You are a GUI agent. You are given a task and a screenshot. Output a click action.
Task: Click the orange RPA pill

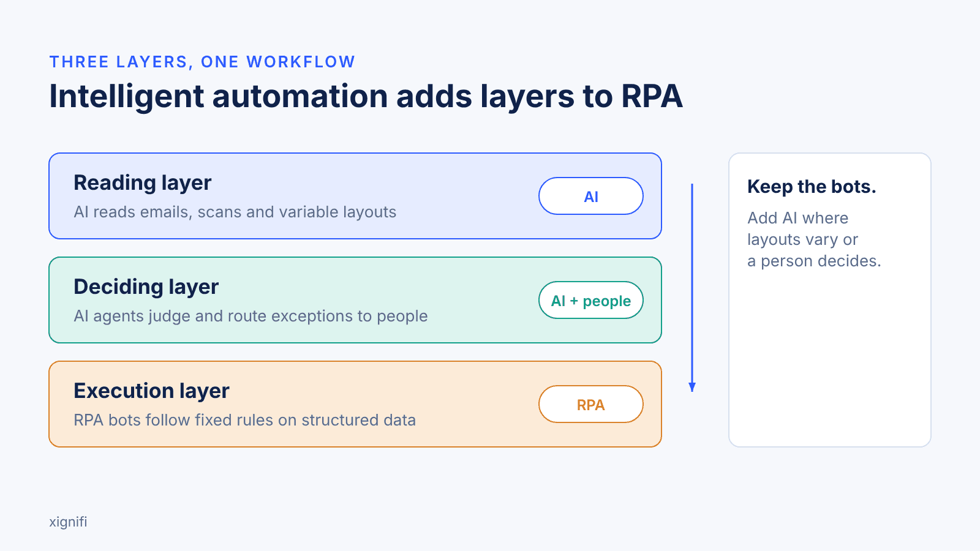coord(591,404)
